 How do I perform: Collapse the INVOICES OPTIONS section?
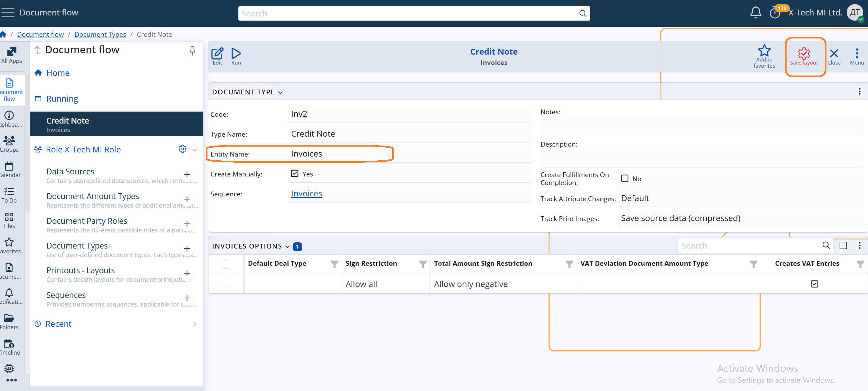(288, 246)
